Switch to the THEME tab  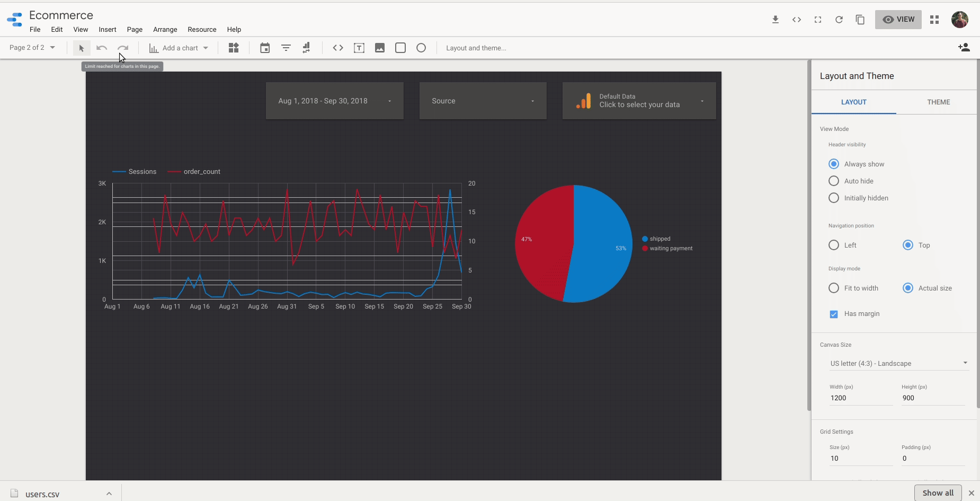click(939, 102)
